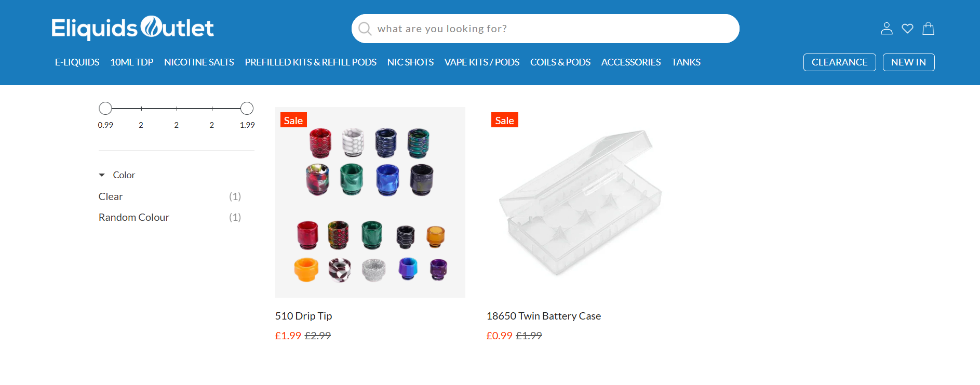Focus the product search field
This screenshot has height=385, width=980.
click(x=551, y=29)
